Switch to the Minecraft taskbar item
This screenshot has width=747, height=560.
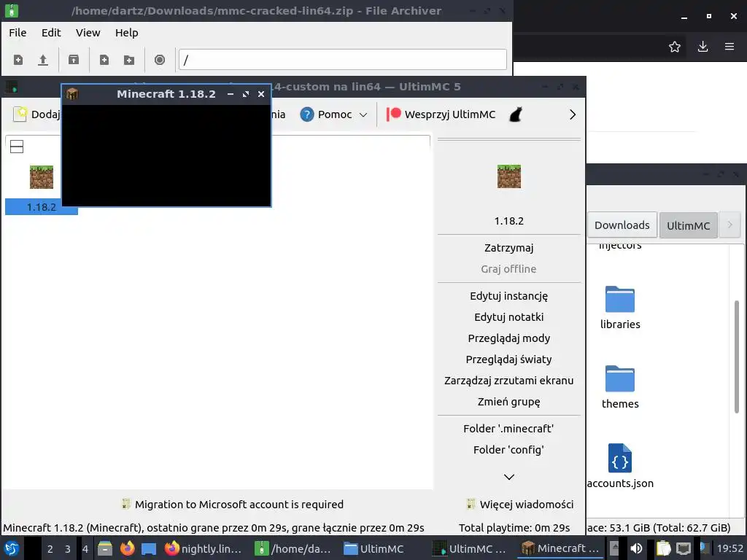coord(560,548)
